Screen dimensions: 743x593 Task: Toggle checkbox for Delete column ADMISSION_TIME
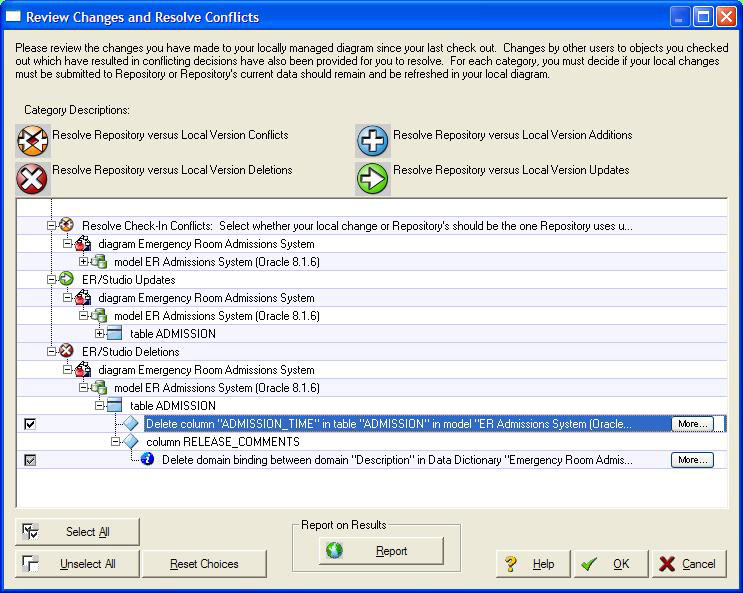[30, 424]
